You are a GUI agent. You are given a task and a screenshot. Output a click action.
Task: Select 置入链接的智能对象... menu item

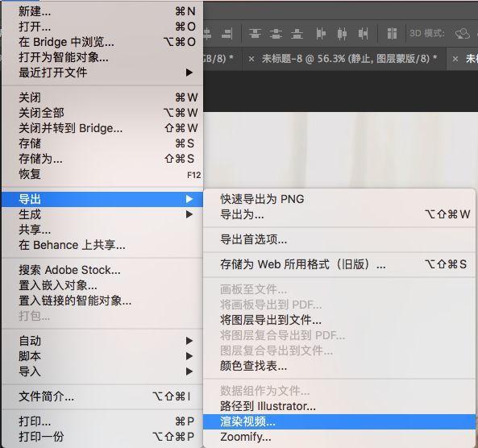pyautogui.click(x=102, y=301)
